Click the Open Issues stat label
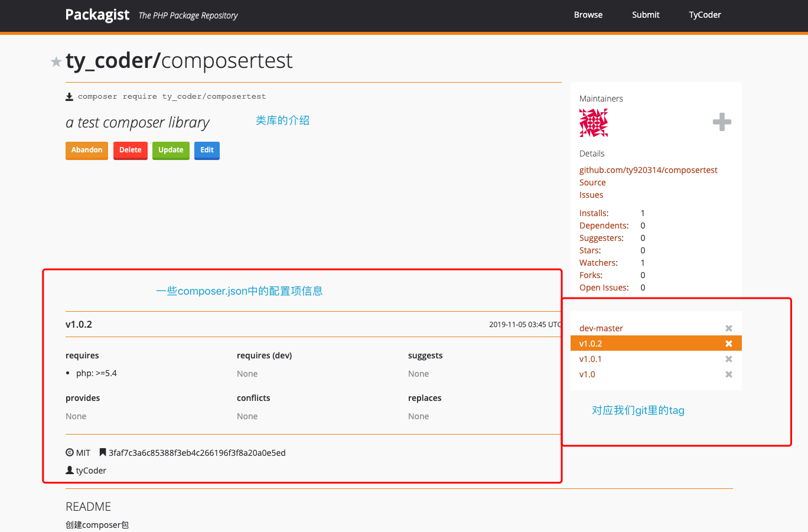 (604, 288)
